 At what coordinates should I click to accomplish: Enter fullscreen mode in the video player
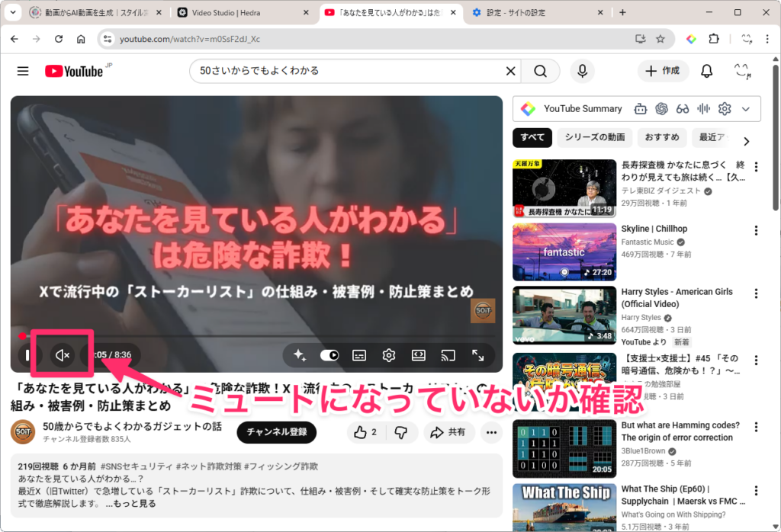[x=478, y=355]
